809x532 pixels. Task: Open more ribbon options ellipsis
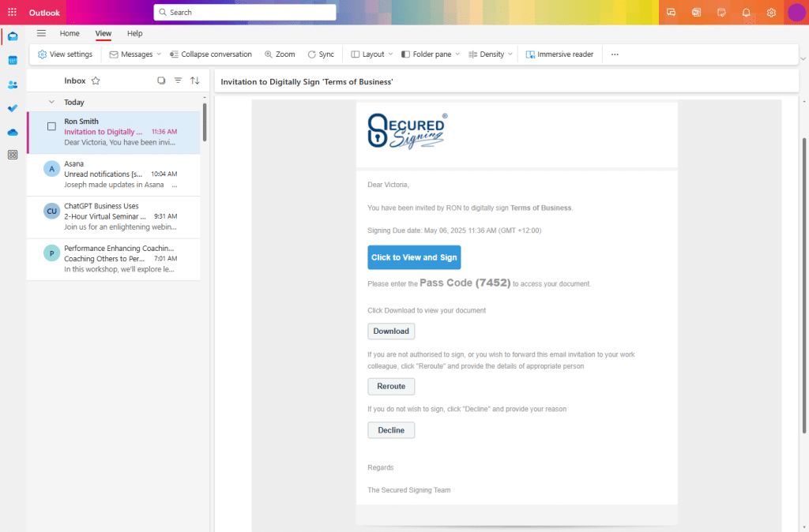click(x=615, y=54)
